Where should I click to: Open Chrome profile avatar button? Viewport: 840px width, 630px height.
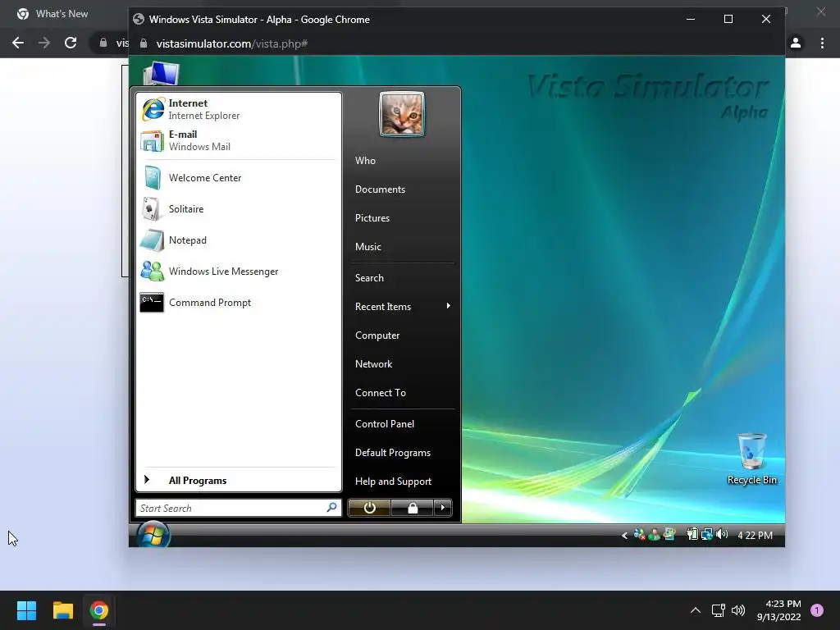(796, 43)
